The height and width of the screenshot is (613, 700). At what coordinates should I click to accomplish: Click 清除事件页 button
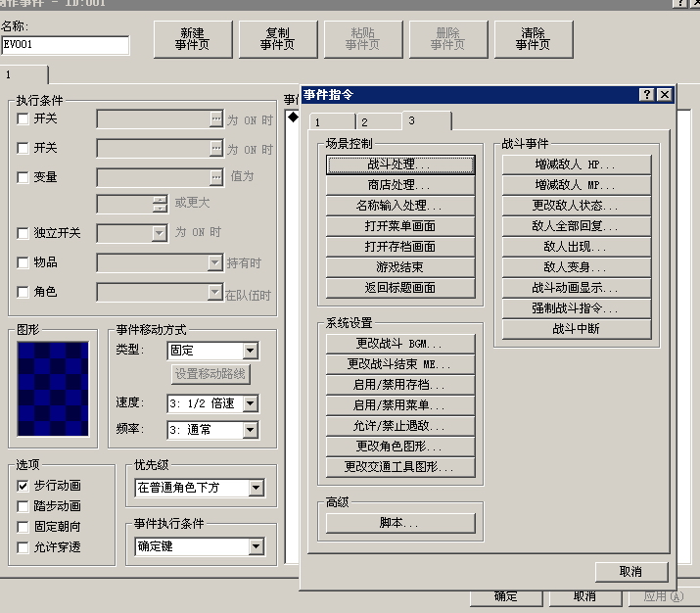pyautogui.click(x=534, y=39)
